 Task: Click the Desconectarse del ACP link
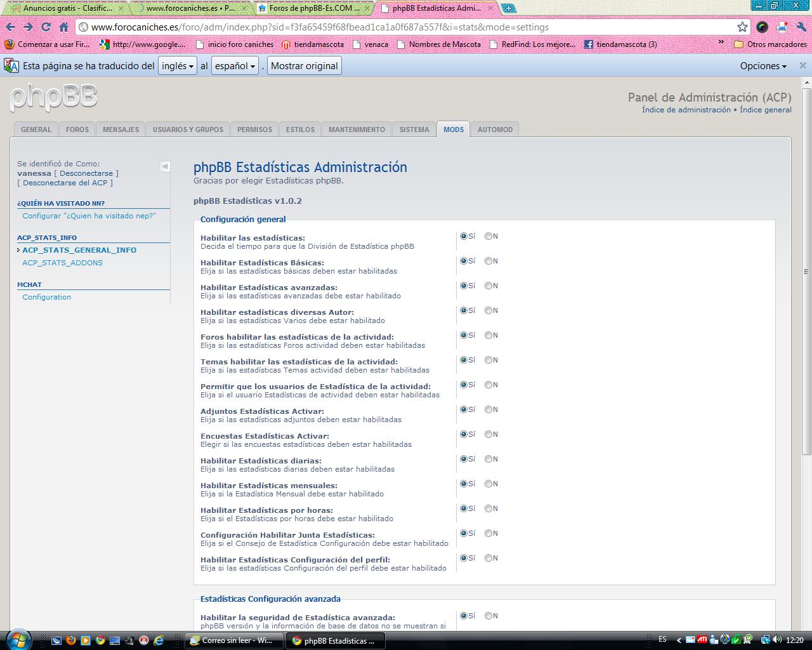pos(65,183)
